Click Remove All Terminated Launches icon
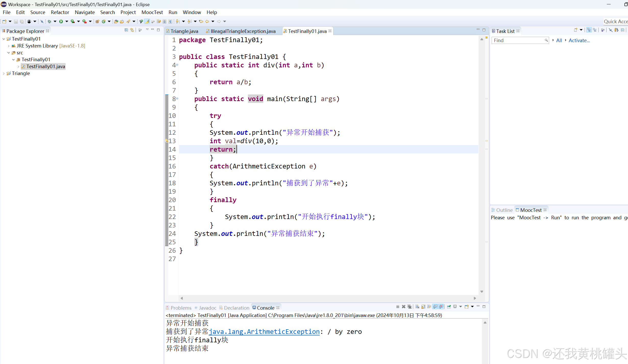The image size is (628, 364). (409, 307)
